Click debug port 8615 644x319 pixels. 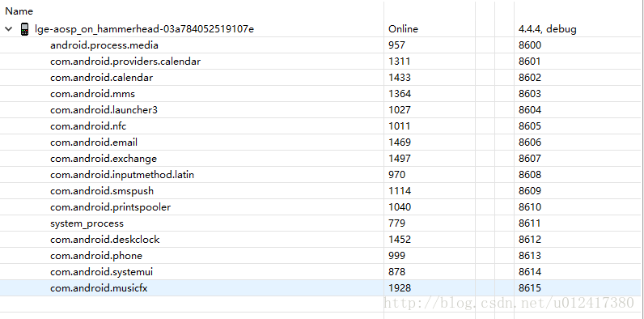530,288
